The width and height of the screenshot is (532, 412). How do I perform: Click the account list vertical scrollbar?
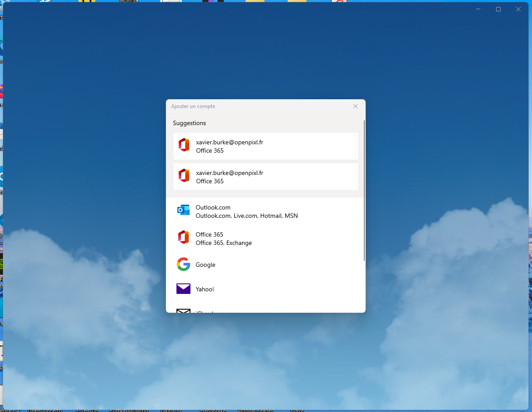point(364,190)
